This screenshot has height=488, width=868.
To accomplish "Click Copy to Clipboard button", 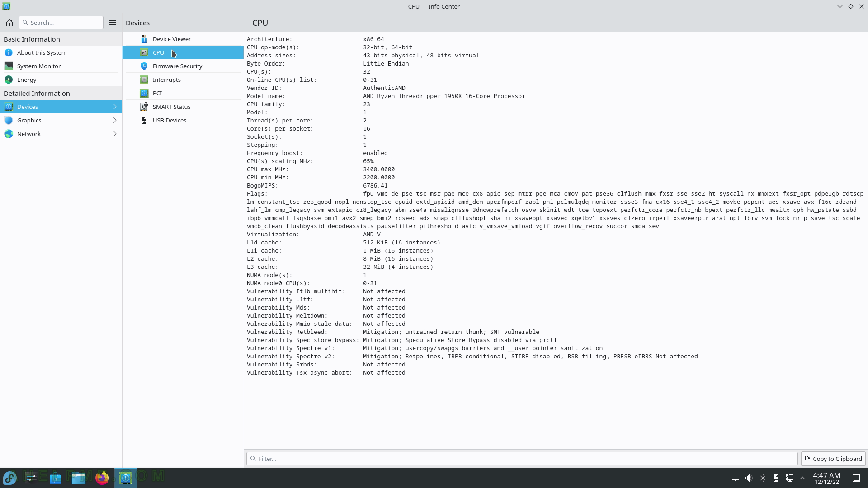I will point(833,459).
